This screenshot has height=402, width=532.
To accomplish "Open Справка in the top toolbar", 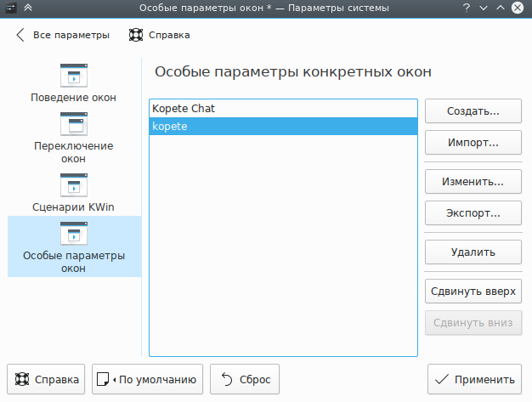I will pos(159,36).
